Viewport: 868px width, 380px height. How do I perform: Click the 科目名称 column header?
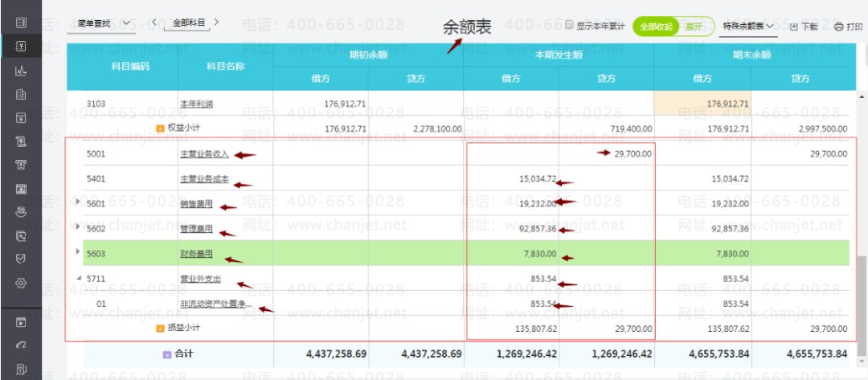[225, 67]
